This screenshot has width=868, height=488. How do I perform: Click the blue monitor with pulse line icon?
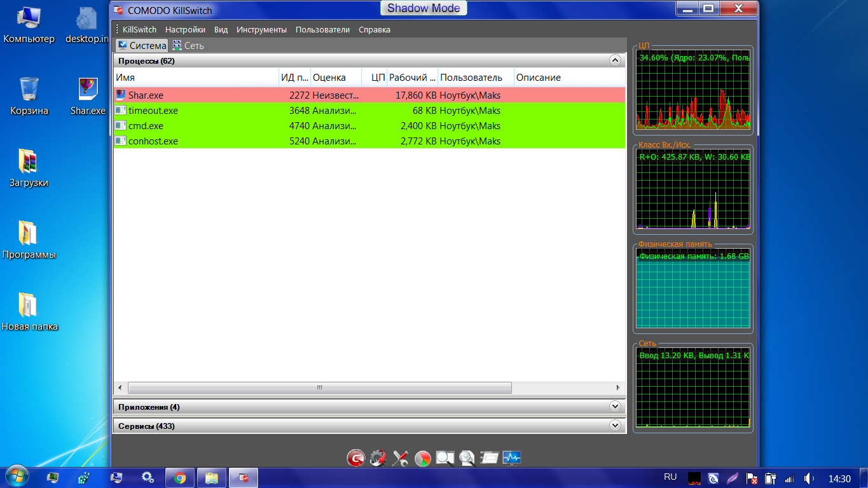512,457
